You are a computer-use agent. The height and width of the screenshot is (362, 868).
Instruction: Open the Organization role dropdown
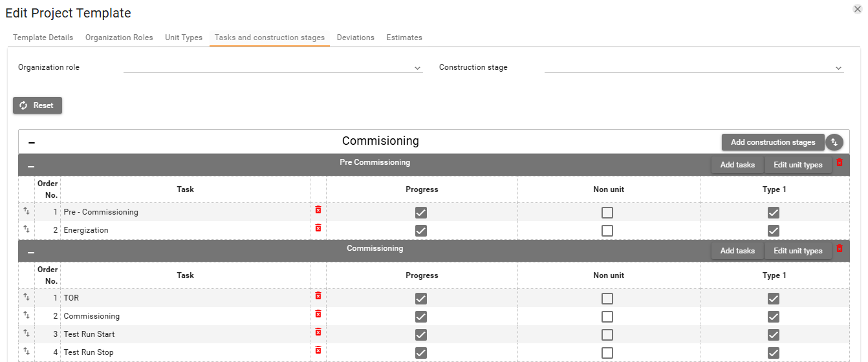pyautogui.click(x=273, y=67)
